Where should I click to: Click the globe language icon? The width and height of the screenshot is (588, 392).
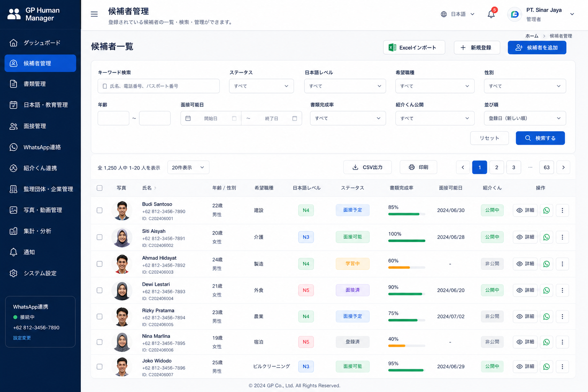pyautogui.click(x=444, y=14)
